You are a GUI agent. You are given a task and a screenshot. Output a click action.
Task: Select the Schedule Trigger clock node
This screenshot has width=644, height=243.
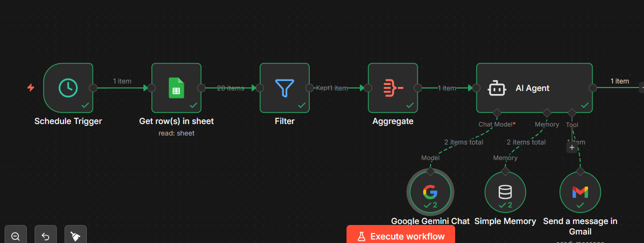click(68, 88)
